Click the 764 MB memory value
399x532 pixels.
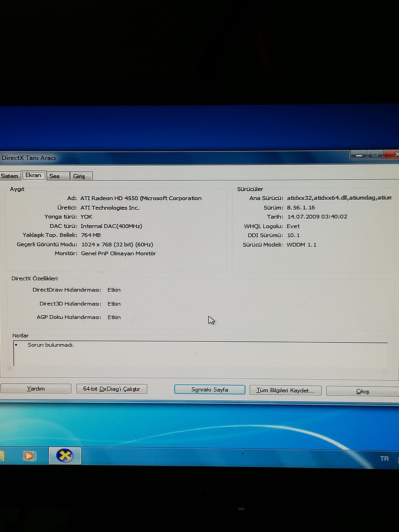(x=91, y=235)
